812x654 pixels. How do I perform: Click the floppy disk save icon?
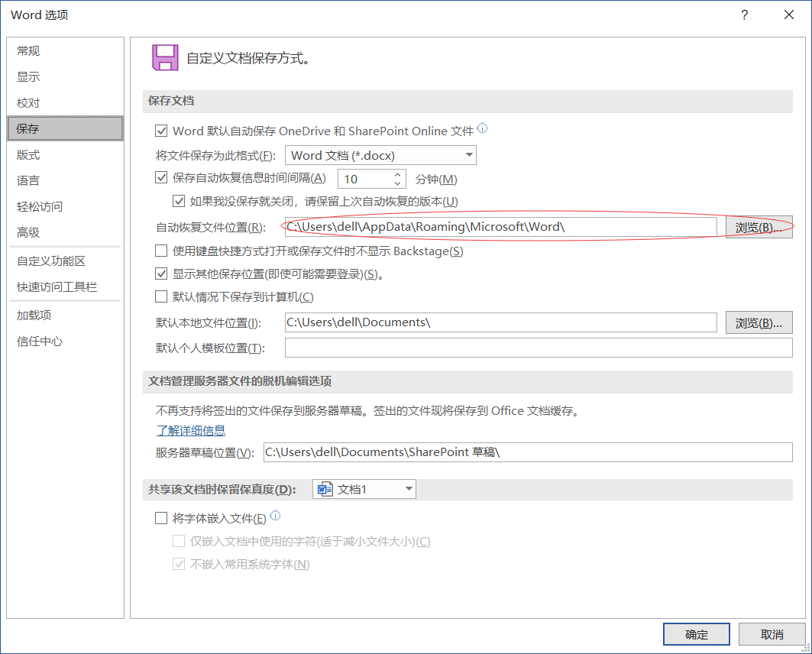tap(165, 57)
